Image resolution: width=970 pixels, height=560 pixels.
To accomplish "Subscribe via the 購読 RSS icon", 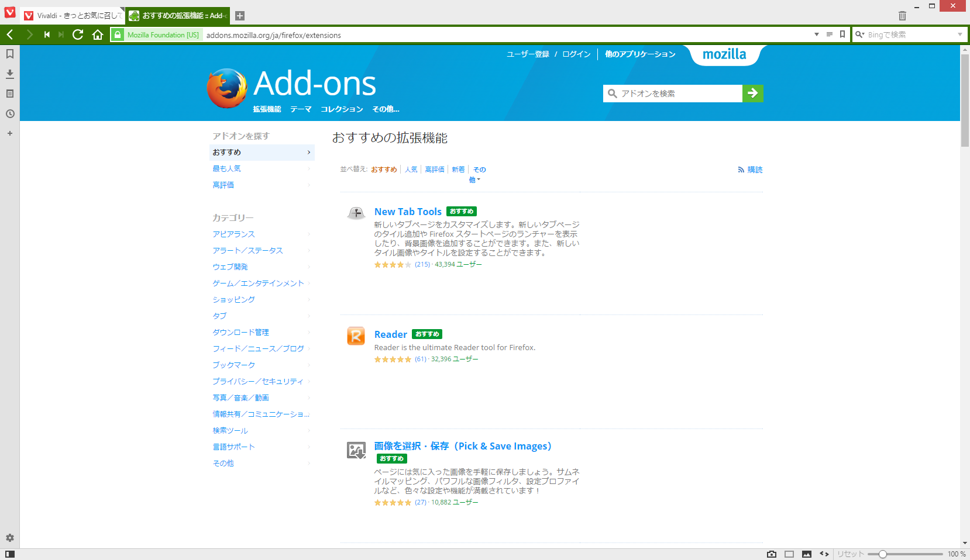I will tap(750, 170).
